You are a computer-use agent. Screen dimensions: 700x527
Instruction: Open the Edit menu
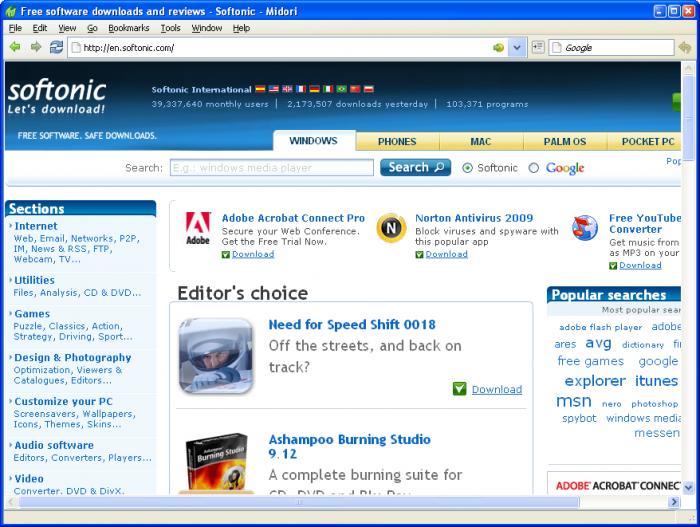pos(40,28)
